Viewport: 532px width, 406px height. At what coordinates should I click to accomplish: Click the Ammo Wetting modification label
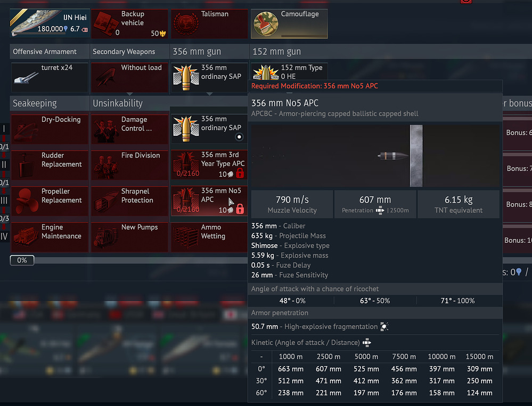[213, 231]
